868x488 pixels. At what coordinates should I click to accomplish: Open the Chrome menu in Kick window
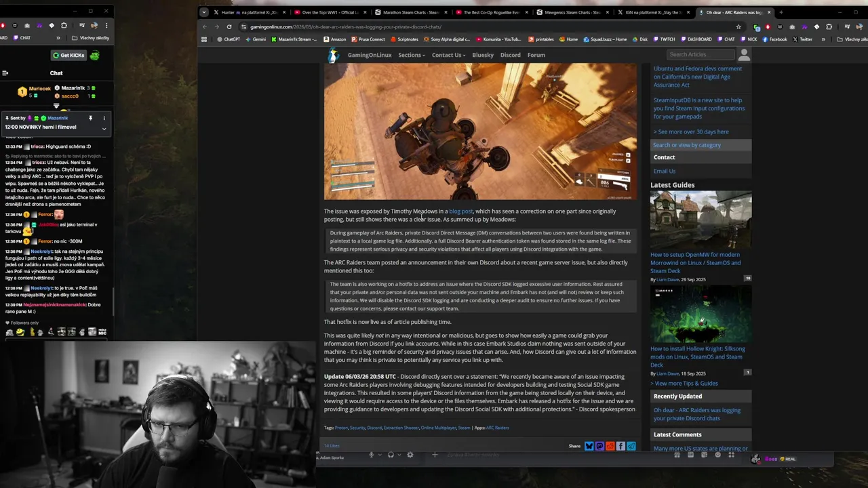[106, 26]
